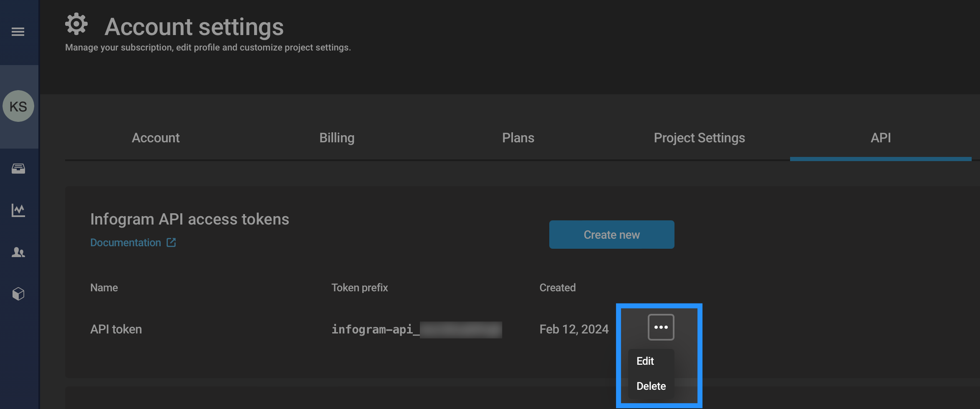The width and height of the screenshot is (980, 409).
Task: Open the library drawer icon in sidebar
Action: pos(18,169)
